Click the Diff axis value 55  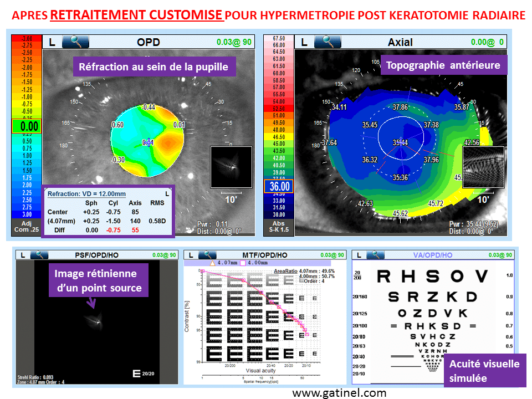135,230
